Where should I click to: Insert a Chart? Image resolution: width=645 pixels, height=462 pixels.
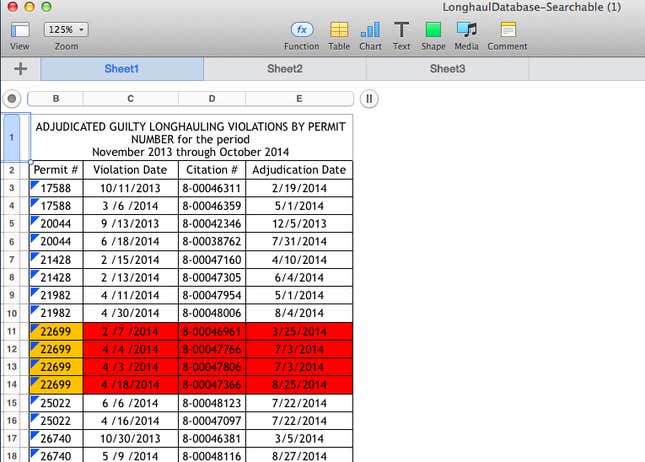click(370, 30)
